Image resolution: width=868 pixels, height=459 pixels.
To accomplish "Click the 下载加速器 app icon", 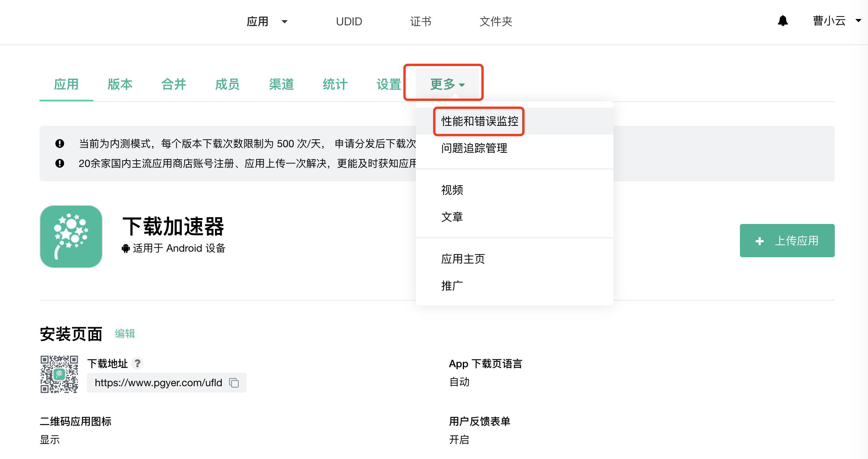I will [71, 237].
